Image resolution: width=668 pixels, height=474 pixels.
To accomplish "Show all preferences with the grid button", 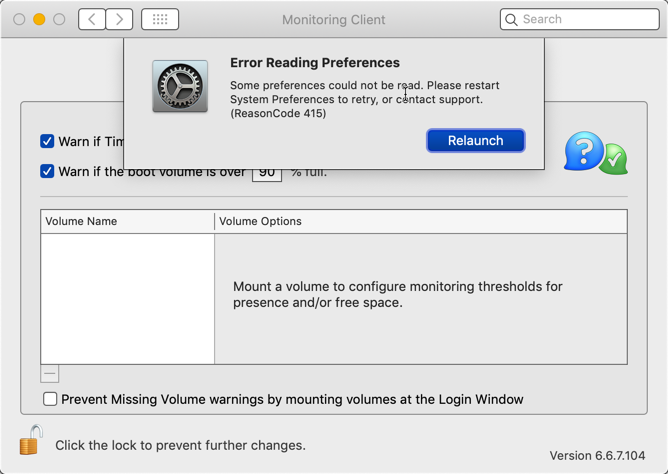I will (160, 19).
